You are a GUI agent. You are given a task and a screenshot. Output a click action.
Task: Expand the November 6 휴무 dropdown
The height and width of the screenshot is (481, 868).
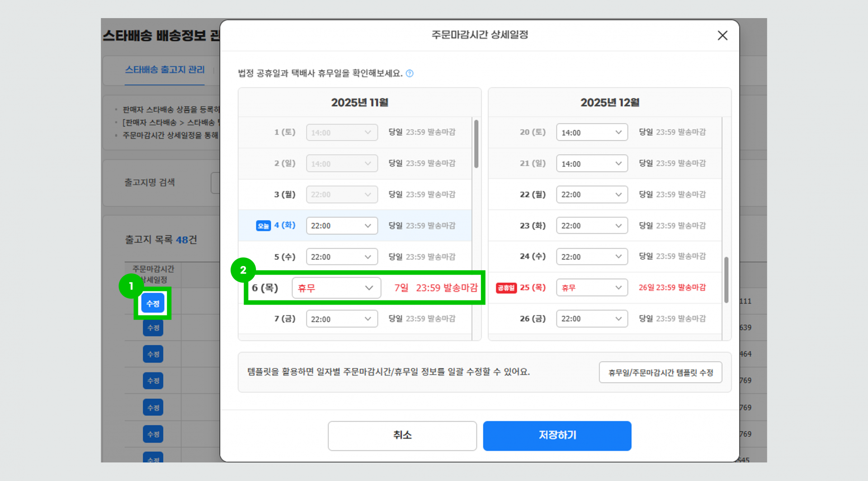[336, 288]
